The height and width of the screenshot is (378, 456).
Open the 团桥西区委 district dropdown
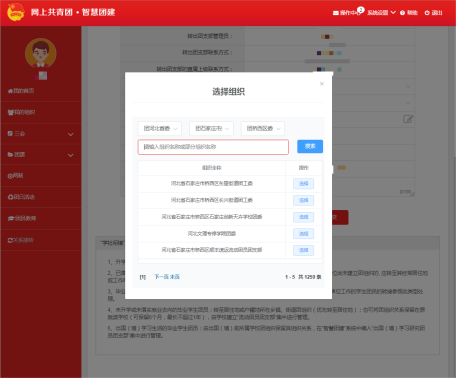coord(263,128)
